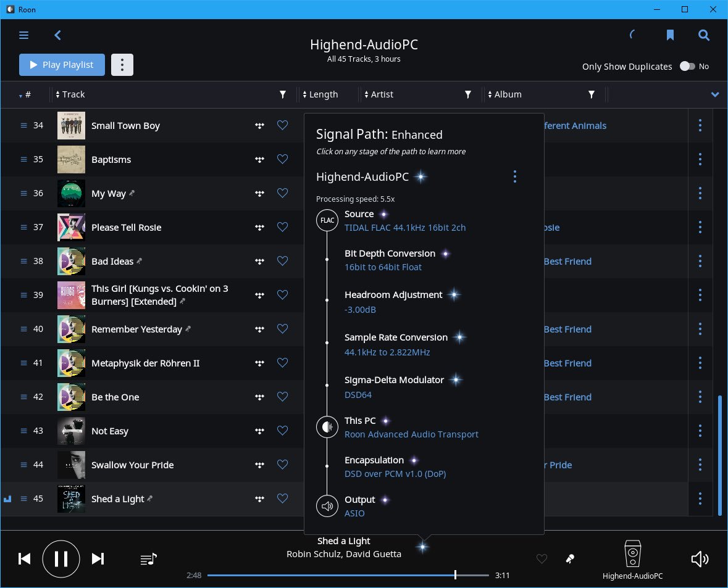Screen dimensions: 728x588
Task: Click the signal path star below Shed a Light
Action: pos(422,546)
